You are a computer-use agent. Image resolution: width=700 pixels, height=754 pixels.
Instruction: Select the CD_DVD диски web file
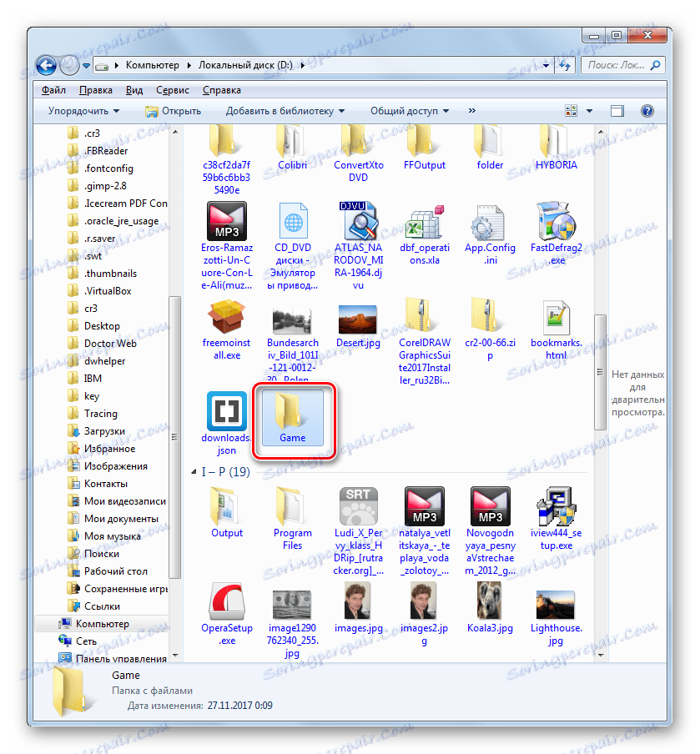[x=293, y=246]
